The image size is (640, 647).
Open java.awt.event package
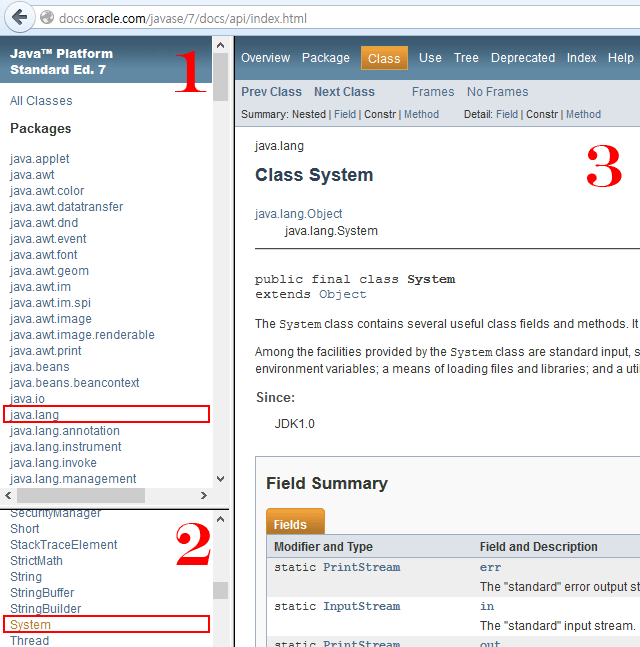[48, 239]
